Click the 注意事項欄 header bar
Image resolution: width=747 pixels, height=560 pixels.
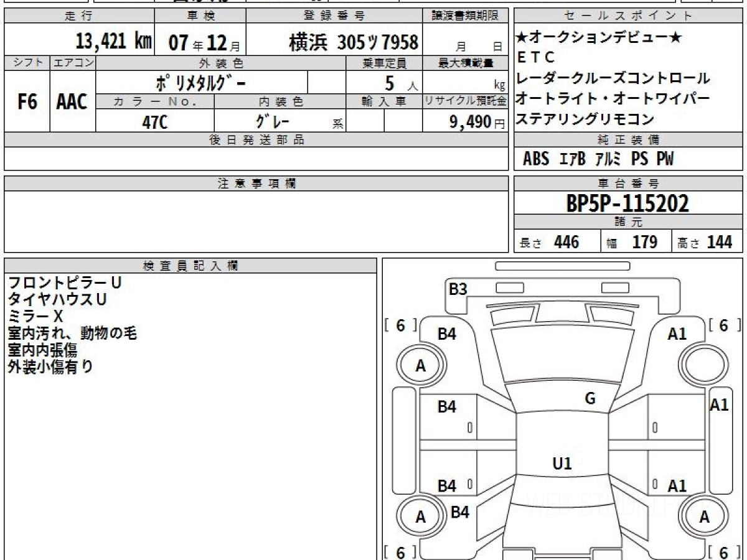click(x=256, y=184)
